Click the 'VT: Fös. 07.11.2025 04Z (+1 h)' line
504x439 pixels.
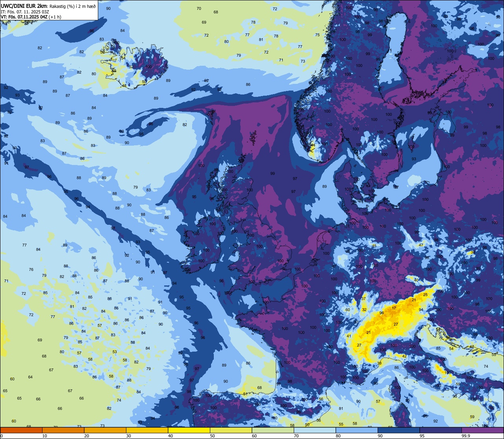click(x=31, y=17)
